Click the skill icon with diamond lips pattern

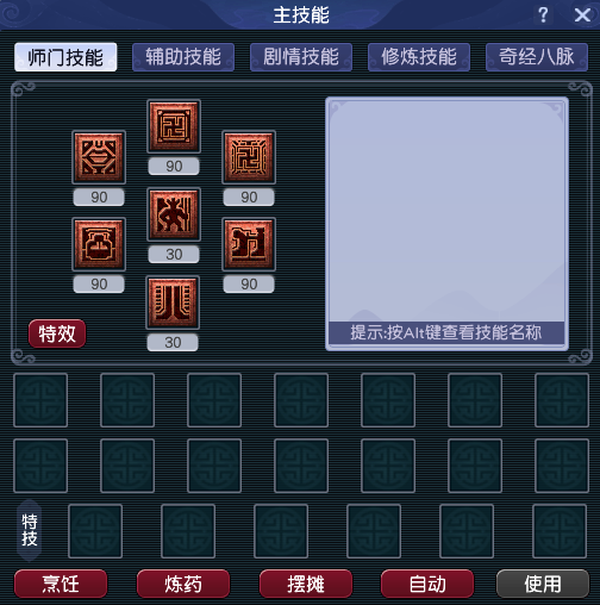point(99,157)
